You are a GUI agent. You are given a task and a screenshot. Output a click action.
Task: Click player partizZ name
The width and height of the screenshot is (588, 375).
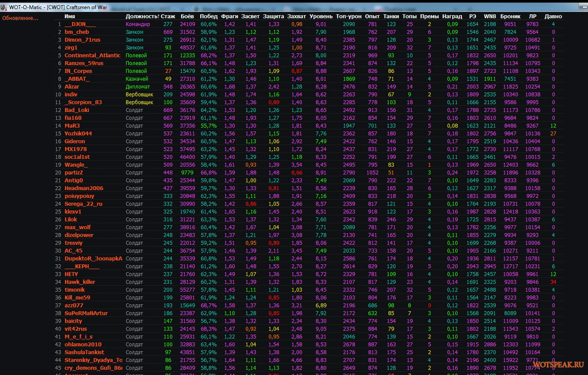coord(74,173)
